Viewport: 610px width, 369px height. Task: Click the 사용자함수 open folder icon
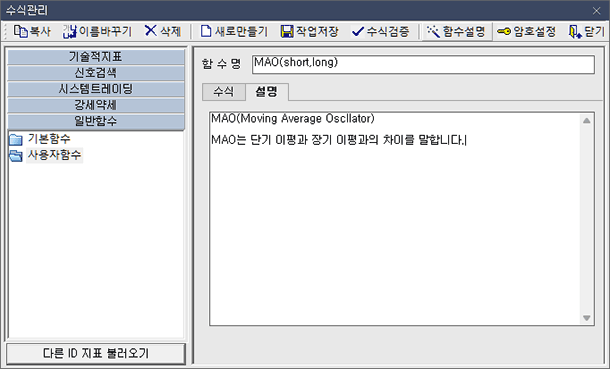pos(16,156)
